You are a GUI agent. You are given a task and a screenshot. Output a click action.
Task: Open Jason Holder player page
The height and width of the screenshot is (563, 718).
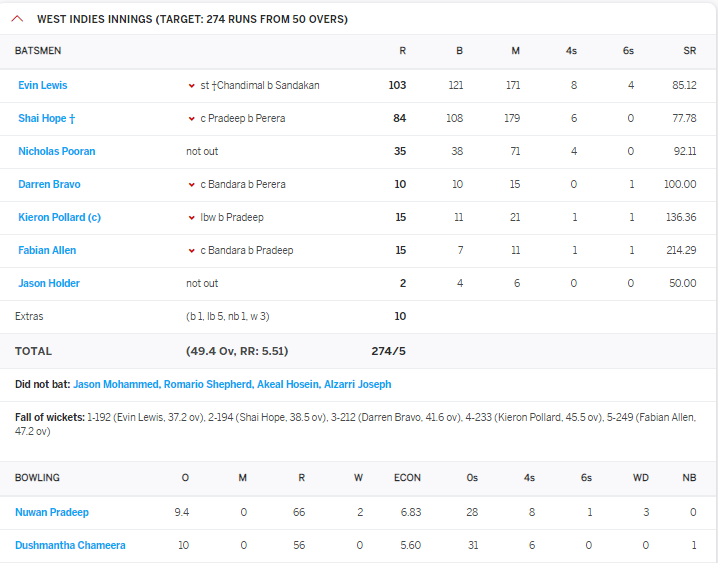pos(49,284)
